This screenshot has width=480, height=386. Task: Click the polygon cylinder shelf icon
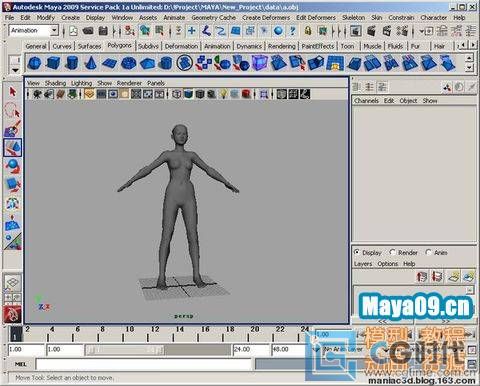(x=72, y=63)
